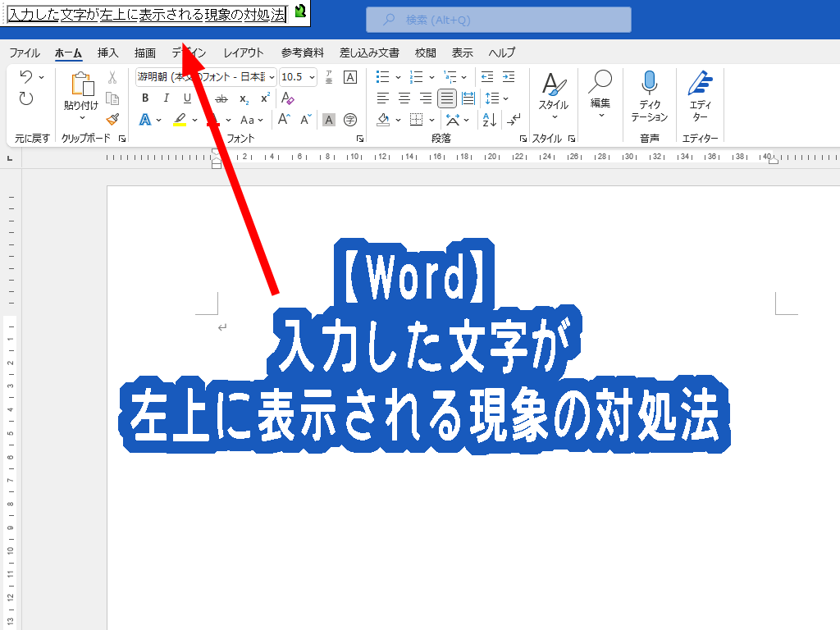Click the phonetic guide (ruby) icon
Screen dimensions: 840x630
pos(329,77)
